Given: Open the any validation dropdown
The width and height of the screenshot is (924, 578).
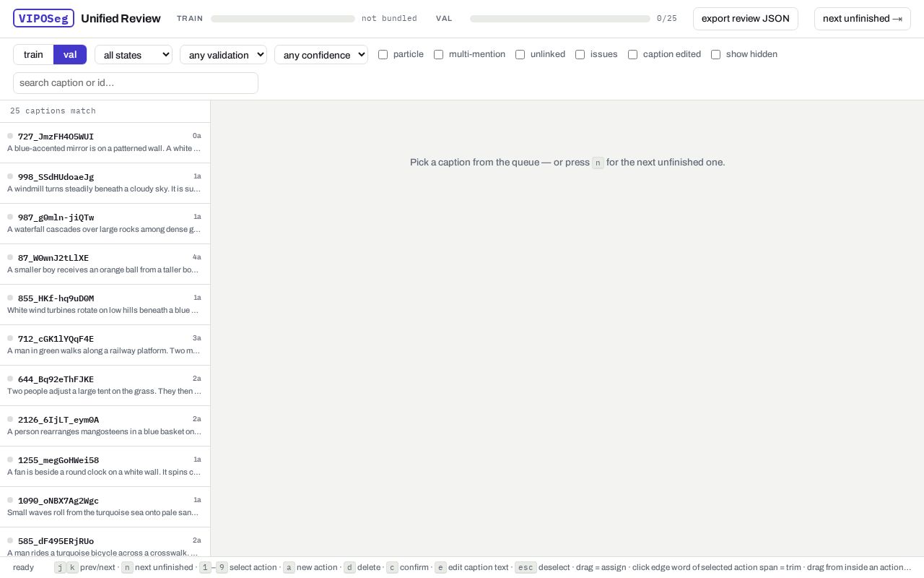Looking at the screenshot, I should [223, 55].
